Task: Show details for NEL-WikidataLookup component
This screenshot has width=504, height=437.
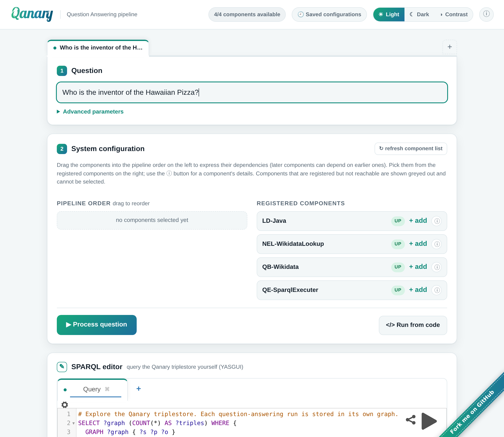Action: coord(437,244)
